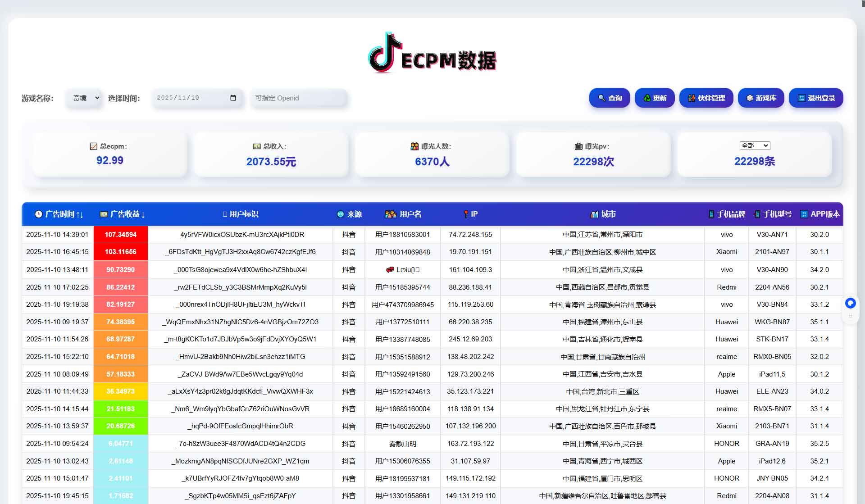Screen dimensions: 865x504
Task: Toggle descending sort on 广告收益 column
Action: point(144,214)
